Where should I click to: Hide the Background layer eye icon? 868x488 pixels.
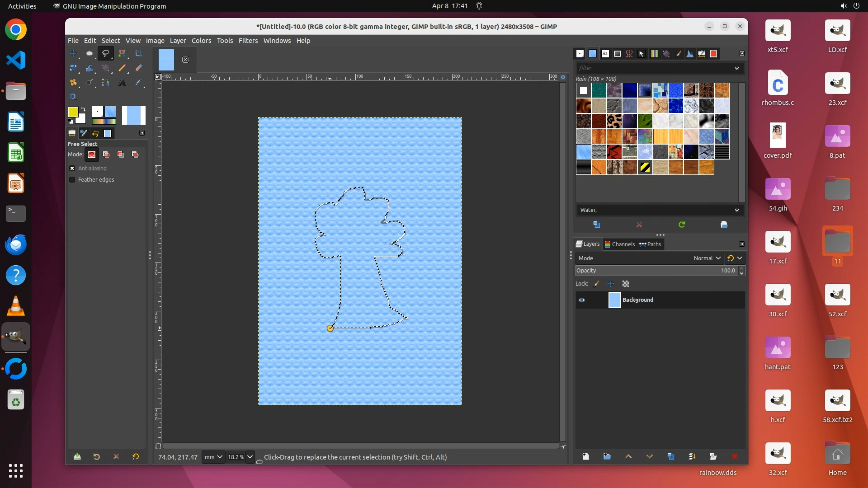click(x=582, y=300)
